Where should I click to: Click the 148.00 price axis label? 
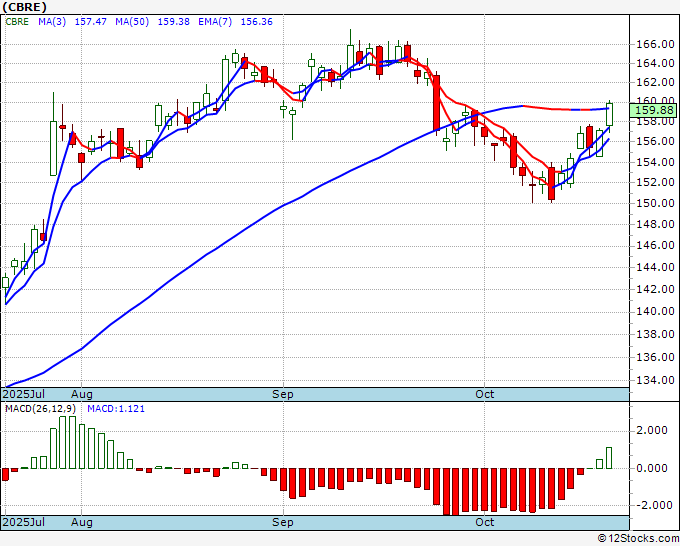655,225
